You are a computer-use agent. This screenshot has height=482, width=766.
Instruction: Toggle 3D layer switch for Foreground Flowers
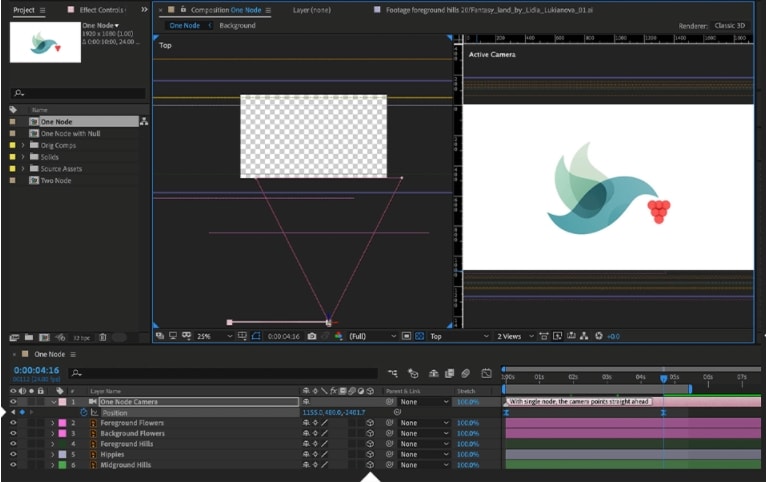pyautogui.click(x=370, y=423)
